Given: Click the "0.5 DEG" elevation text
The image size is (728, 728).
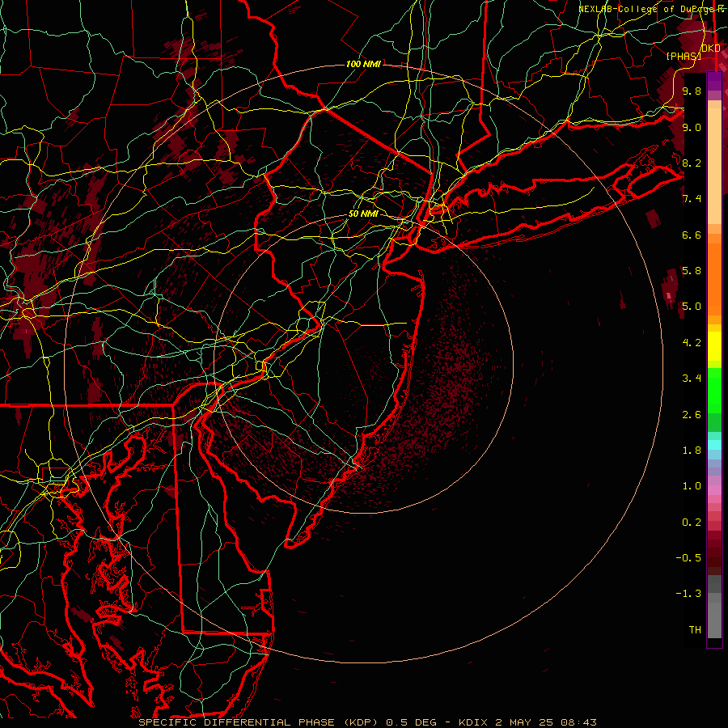Looking at the screenshot, I should (412, 722).
